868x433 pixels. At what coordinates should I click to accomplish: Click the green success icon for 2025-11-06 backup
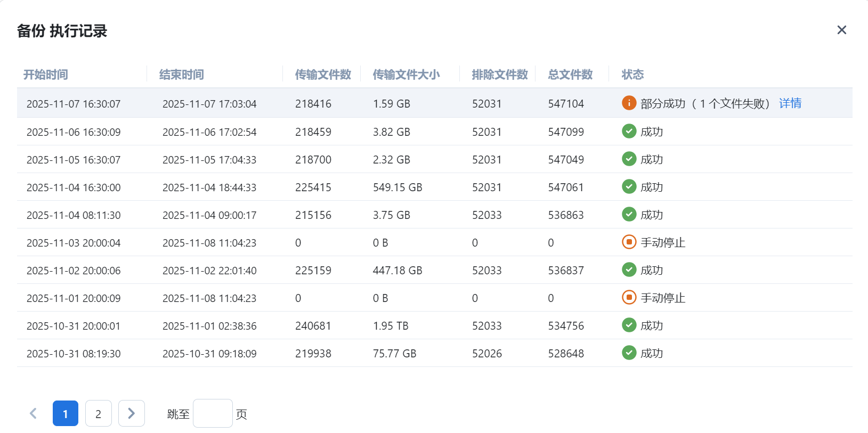pyautogui.click(x=629, y=131)
